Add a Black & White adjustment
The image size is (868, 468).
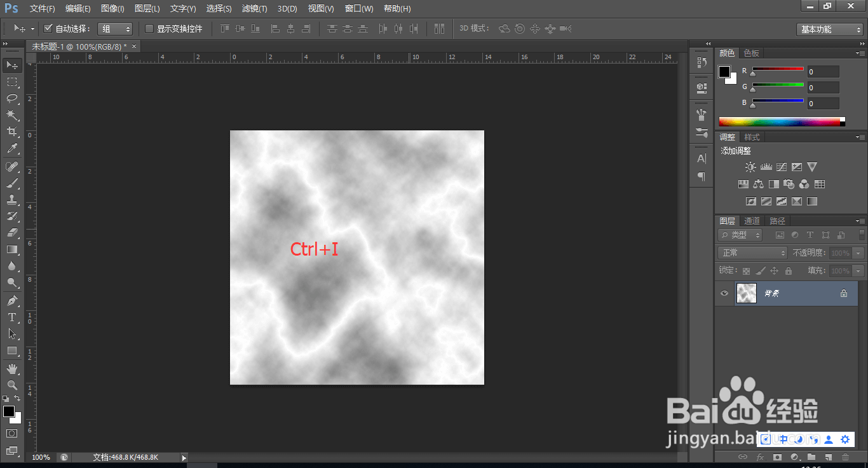click(773, 184)
